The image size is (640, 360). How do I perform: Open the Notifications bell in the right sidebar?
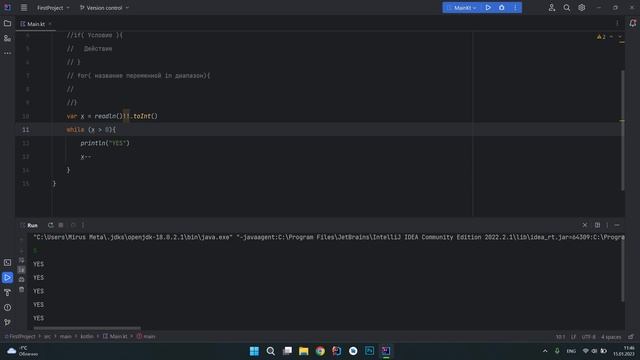click(633, 24)
